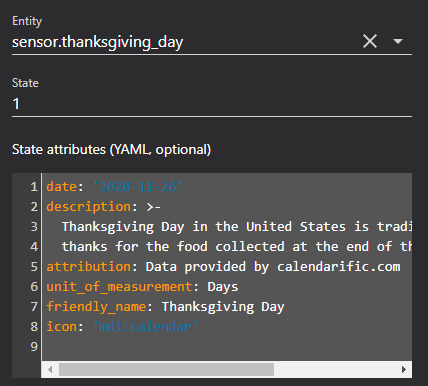Place cursor on empty line 9
The width and height of the screenshot is (428, 386).
(227, 347)
